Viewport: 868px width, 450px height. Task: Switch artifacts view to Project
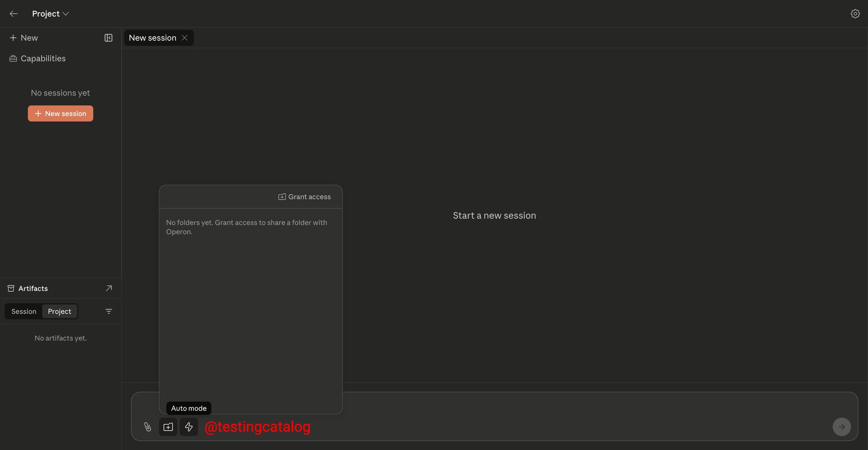[59, 312]
